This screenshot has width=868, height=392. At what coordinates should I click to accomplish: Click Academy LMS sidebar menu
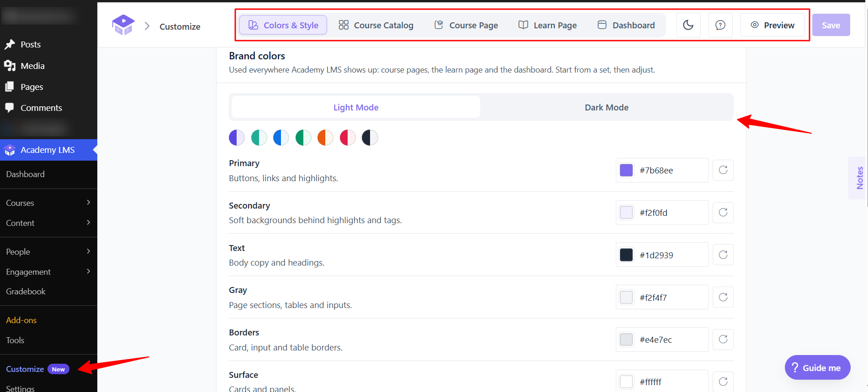[48, 150]
